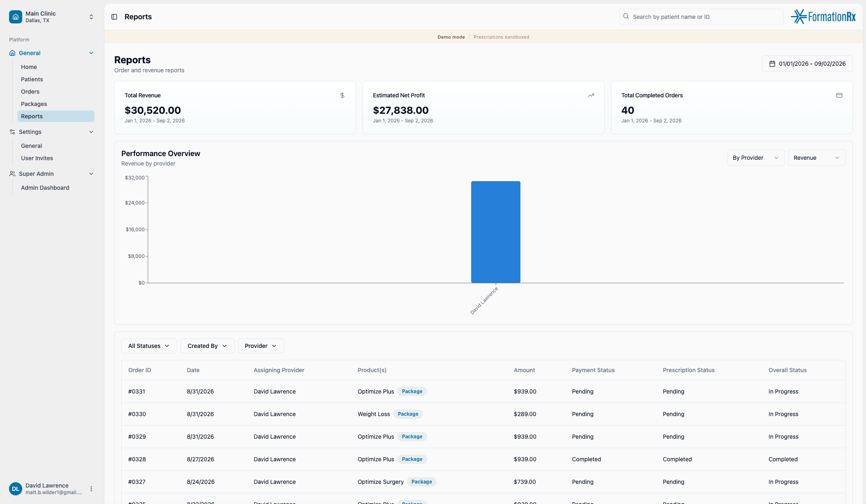
Task: Click the Prescriptions sandboxed label
Action: point(501,37)
